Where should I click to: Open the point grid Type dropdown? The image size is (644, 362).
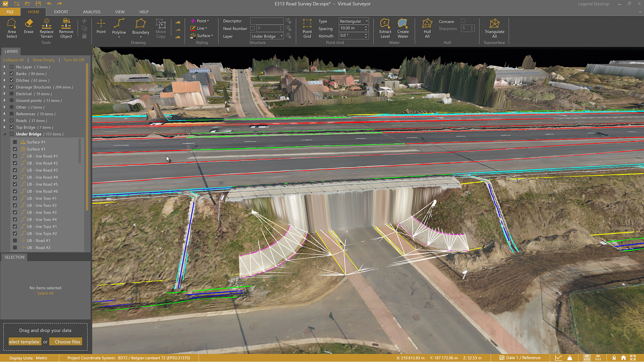tap(367, 21)
